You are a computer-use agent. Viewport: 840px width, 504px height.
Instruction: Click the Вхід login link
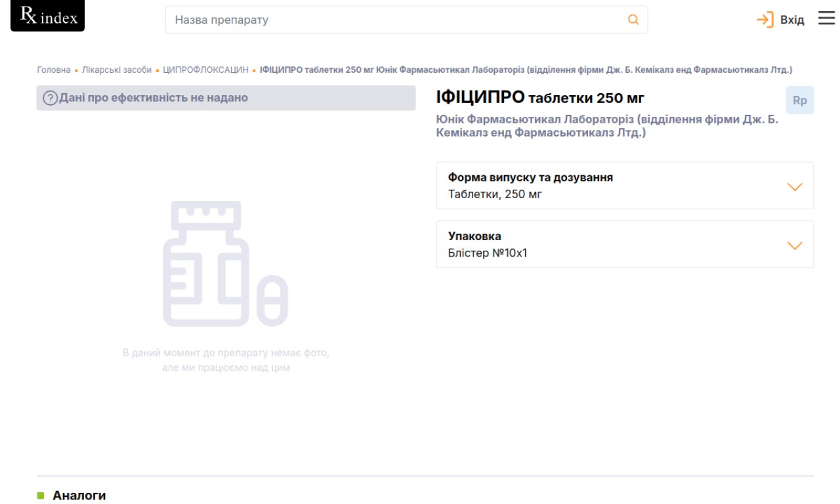(791, 20)
